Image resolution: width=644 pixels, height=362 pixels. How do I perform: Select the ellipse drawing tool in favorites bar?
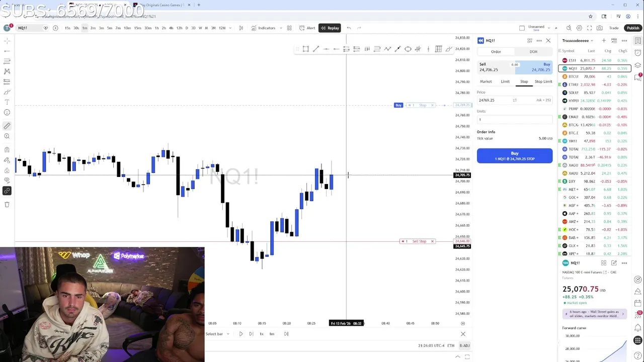408,49
